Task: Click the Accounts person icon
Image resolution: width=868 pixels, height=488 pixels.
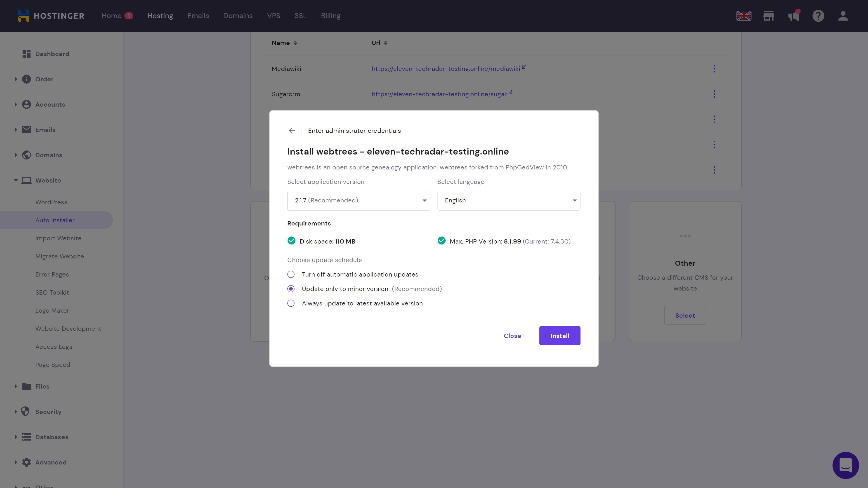Action: pyautogui.click(x=26, y=104)
